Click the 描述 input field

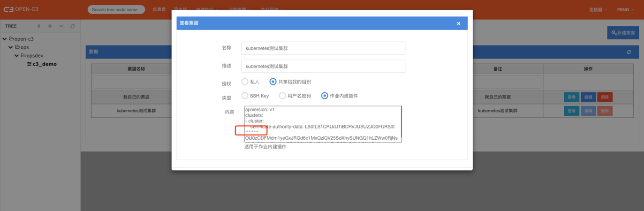pos(323,66)
